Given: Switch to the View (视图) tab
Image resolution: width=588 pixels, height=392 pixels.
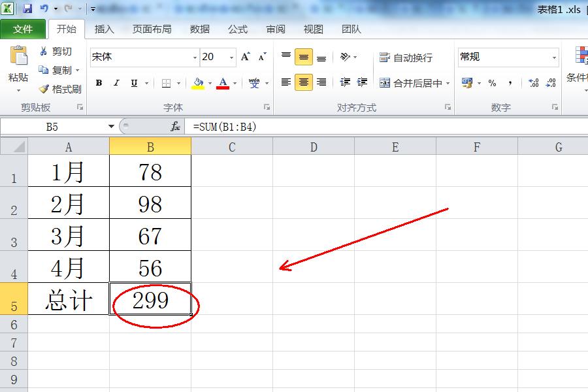Looking at the screenshot, I should click(313, 29).
